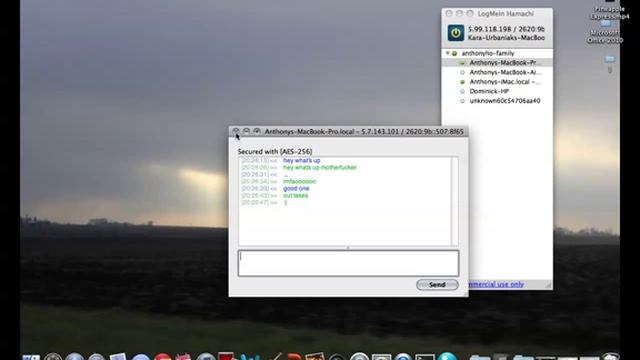This screenshot has width=640, height=360.
Task: Zoom the Anthonys-MacBook-Pro.local chat window
Action: point(257,131)
